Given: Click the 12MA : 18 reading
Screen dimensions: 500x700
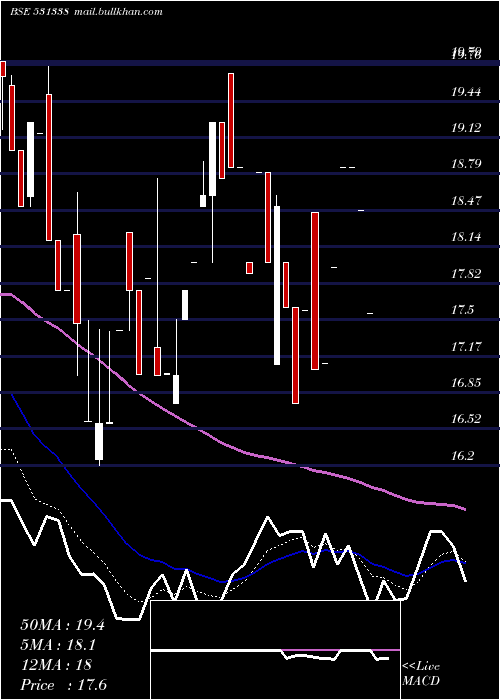Looking at the screenshot, I should coord(56,665).
